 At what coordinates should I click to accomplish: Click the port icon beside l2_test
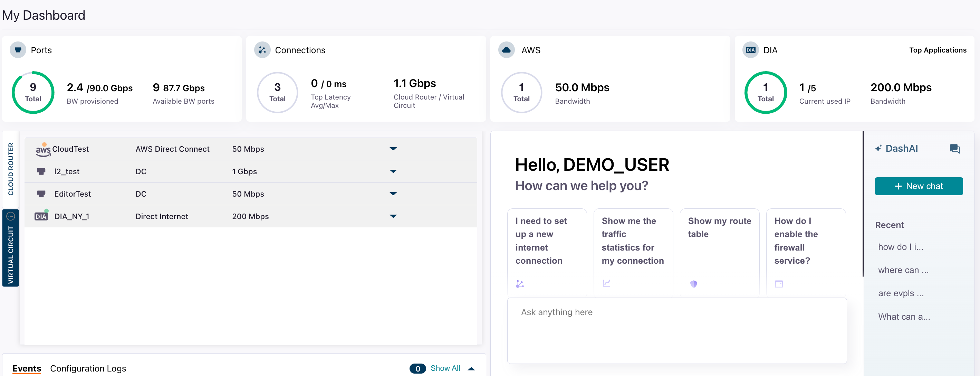41,171
